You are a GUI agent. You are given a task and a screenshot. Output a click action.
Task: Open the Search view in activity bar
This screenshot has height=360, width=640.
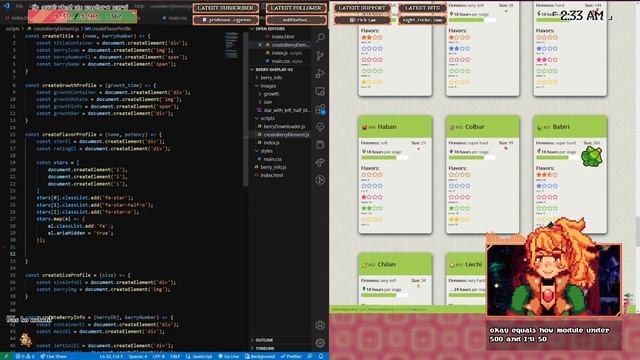[320, 38]
